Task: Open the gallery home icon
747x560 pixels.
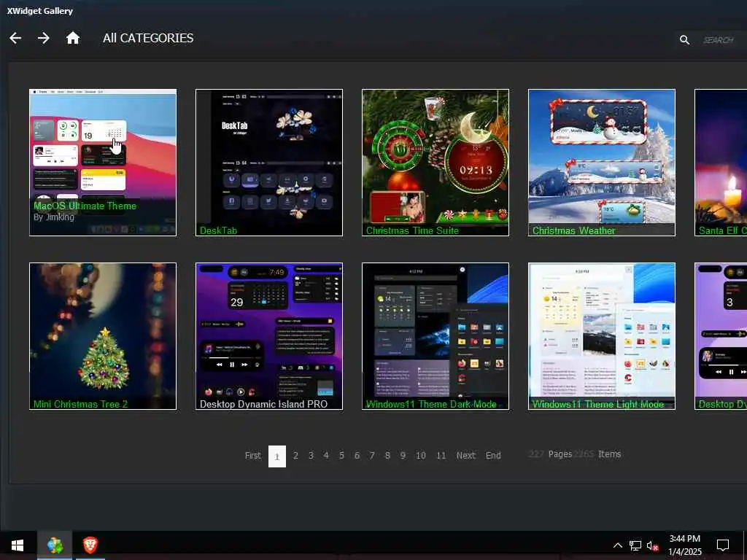Action: click(72, 38)
